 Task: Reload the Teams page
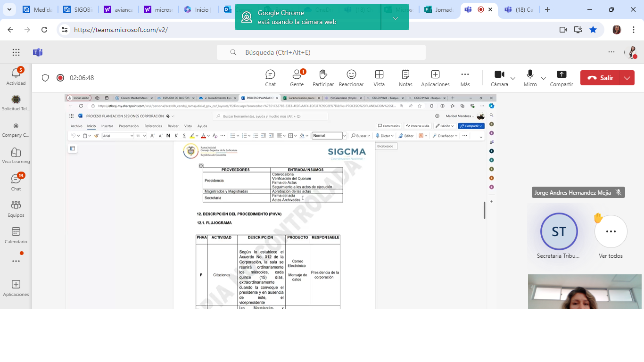pos(44,30)
